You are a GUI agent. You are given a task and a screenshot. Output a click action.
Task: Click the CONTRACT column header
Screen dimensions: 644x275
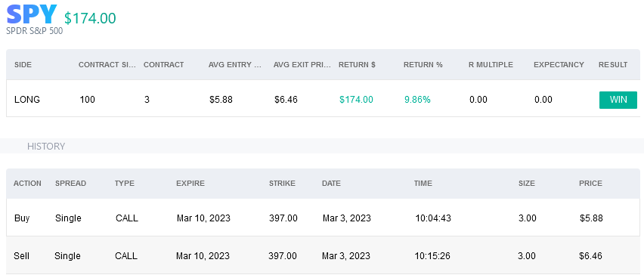point(163,65)
